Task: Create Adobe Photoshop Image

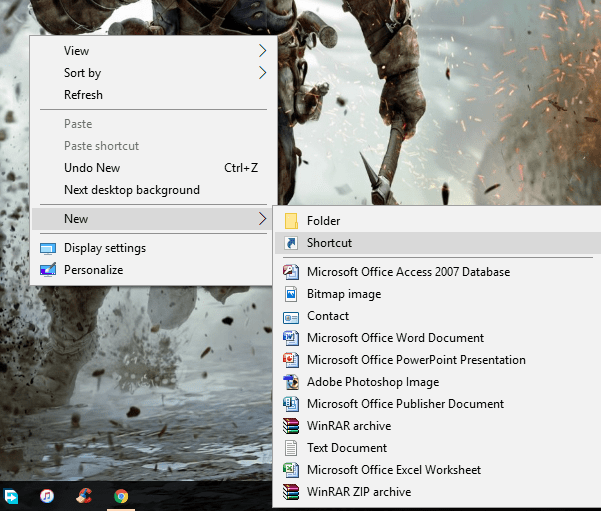Action: [438, 382]
